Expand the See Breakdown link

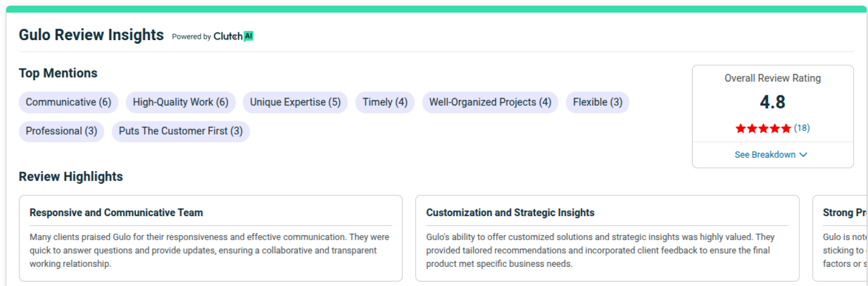765,155
